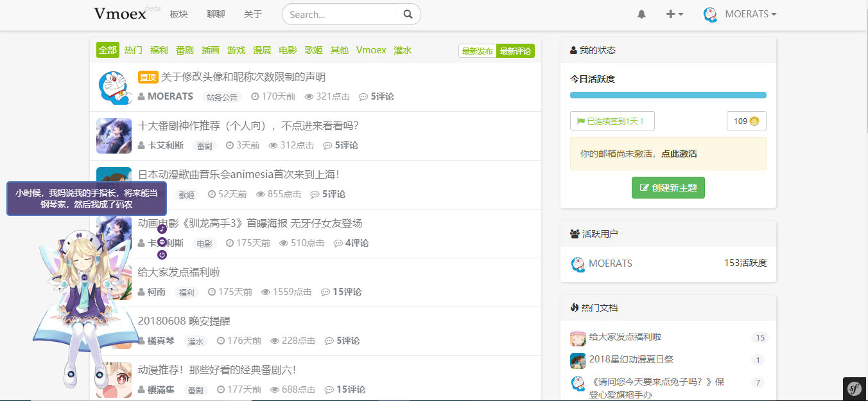Open post 给大家发点福利啦 in main list
This screenshot has width=868, height=401.
pyautogui.click(x=179, y=272)
